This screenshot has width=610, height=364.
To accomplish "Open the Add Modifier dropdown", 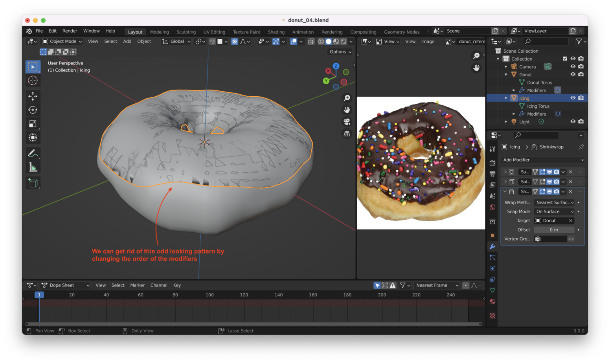I will (543, 160).
